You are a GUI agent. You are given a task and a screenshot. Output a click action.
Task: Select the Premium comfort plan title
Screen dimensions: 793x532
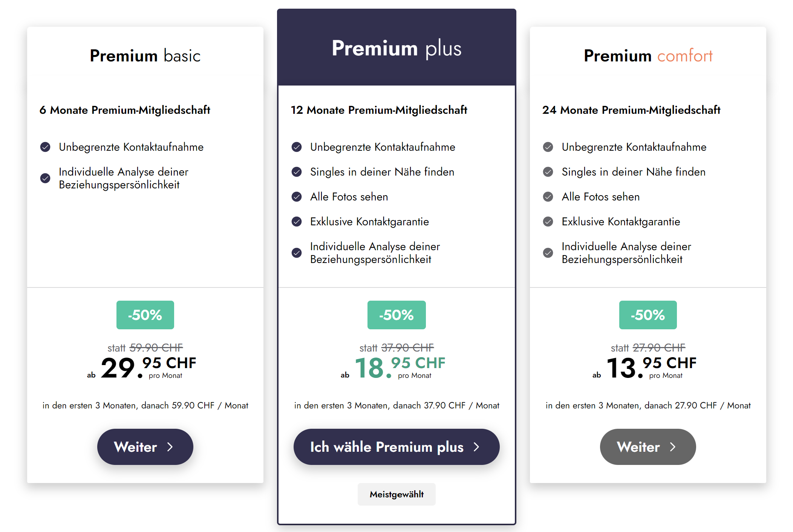(x=648, y=56)
